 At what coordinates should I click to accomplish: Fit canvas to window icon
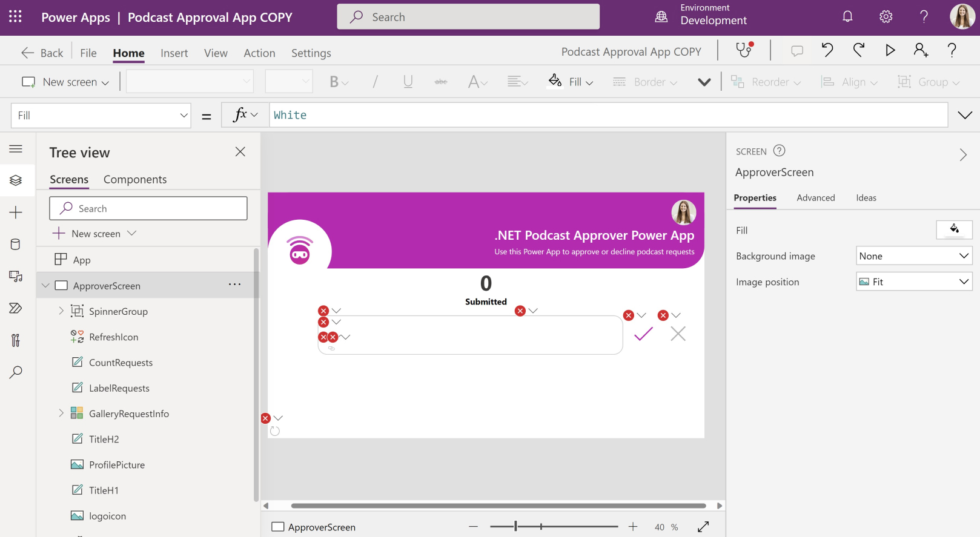(x=703, y=527)
